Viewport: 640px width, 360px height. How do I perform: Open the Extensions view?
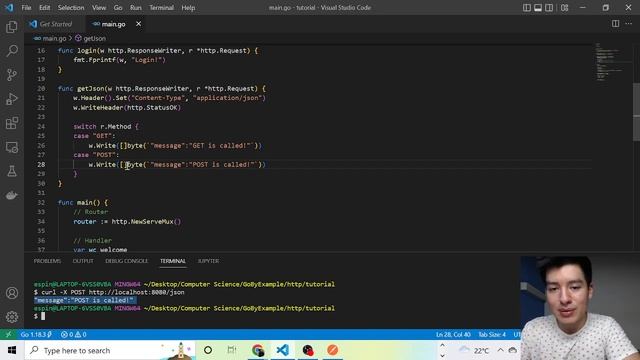click(12, 123)
